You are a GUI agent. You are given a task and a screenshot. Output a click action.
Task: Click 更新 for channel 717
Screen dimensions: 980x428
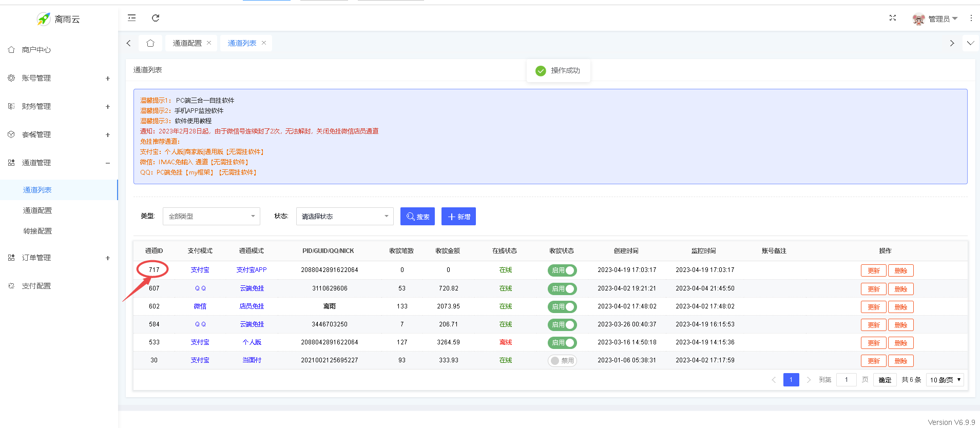(874, 270)
